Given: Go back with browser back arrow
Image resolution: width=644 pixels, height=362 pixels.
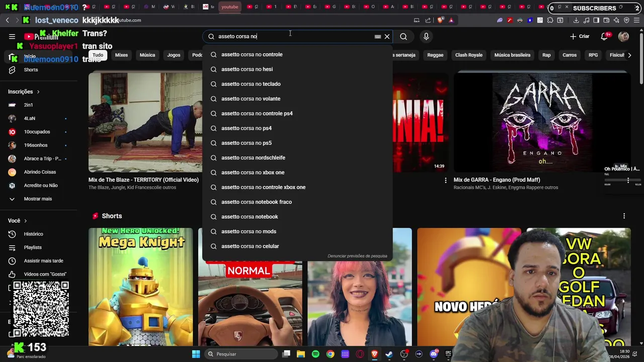Looking at the screenshot, I should [x=7, y=20].
